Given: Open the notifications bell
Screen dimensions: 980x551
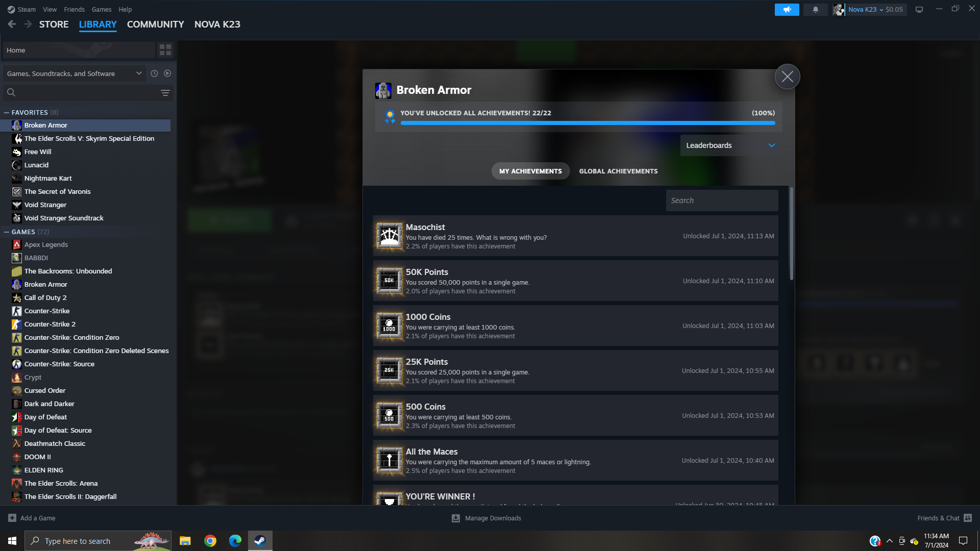Looking at the screenshot, I should pyautogui.click(x=815, y=9).
